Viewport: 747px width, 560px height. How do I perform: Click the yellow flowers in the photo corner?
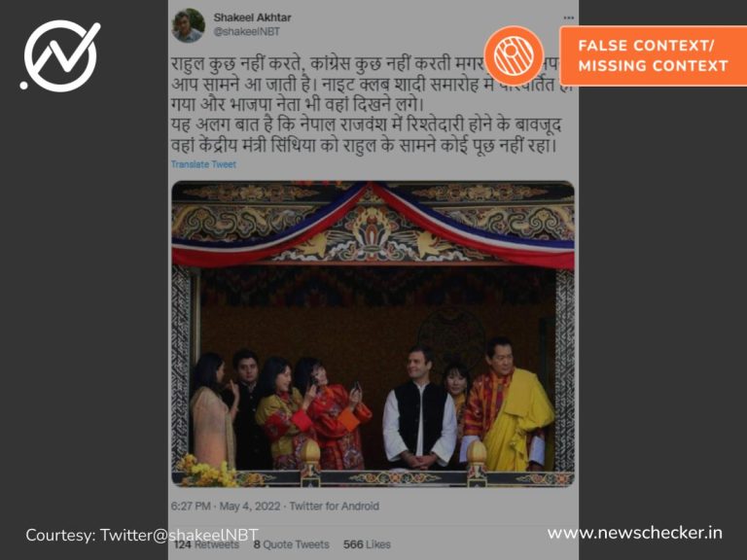[x=208, y=471]
